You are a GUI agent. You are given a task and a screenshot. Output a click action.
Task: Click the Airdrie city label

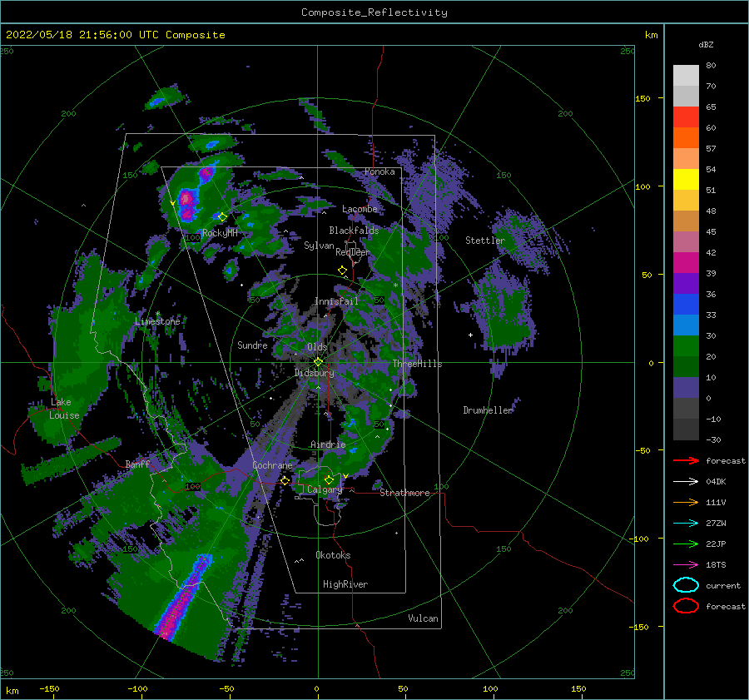328,444
